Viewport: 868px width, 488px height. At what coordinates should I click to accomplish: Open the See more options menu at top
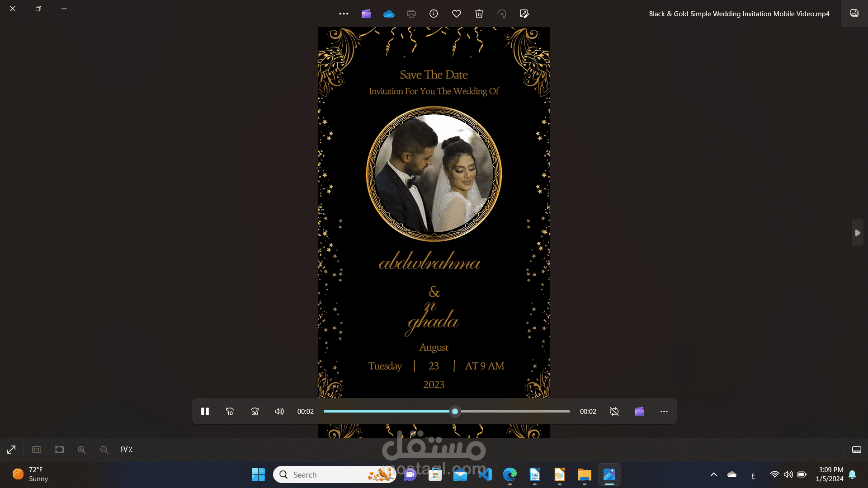point(344,14)
